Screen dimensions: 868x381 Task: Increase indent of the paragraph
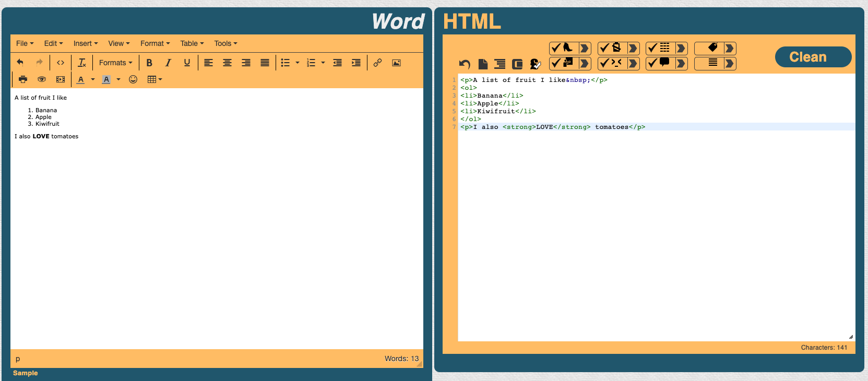pos(356,63)
